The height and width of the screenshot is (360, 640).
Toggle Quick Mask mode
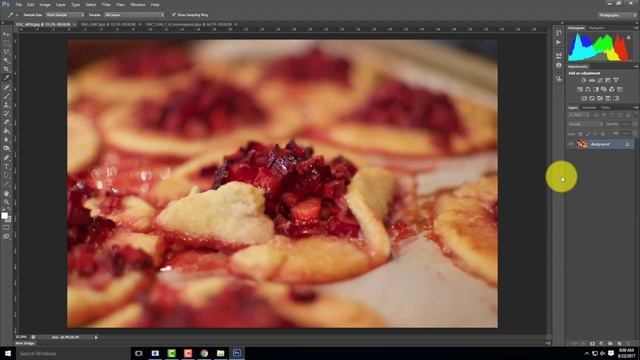(x=6, y=227)
